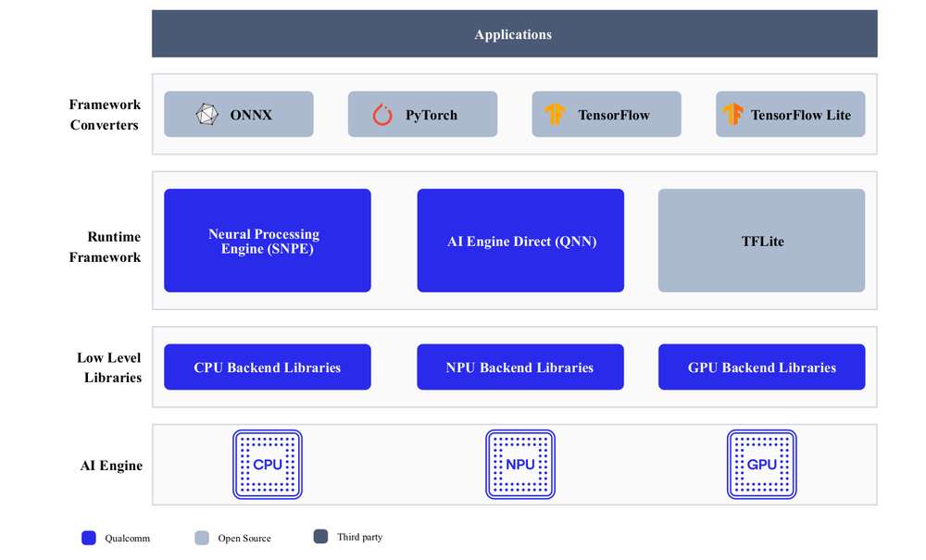
Task: Choose GPU Backend Libraries box
Action: tap(762, 367)
